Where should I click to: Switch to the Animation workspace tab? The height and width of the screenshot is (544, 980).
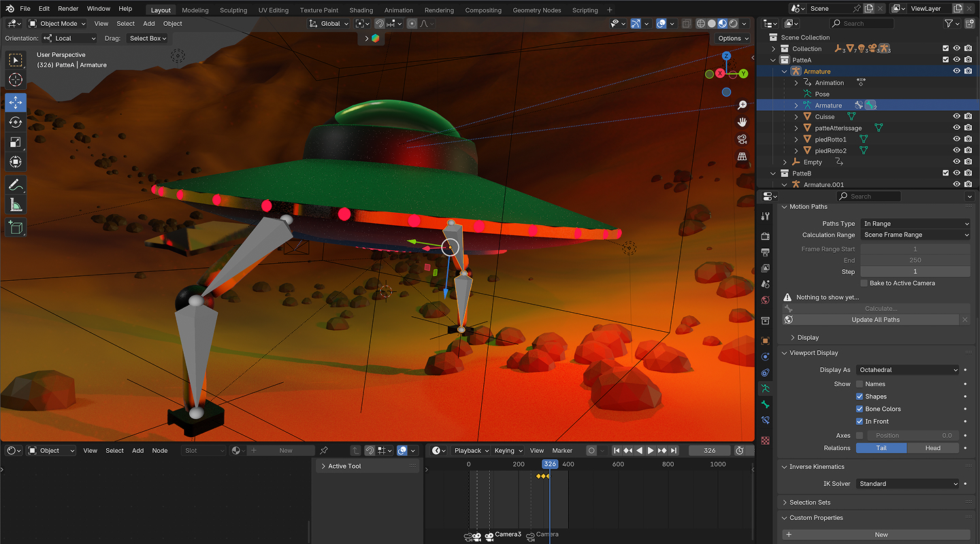click(x=399, y=10)
